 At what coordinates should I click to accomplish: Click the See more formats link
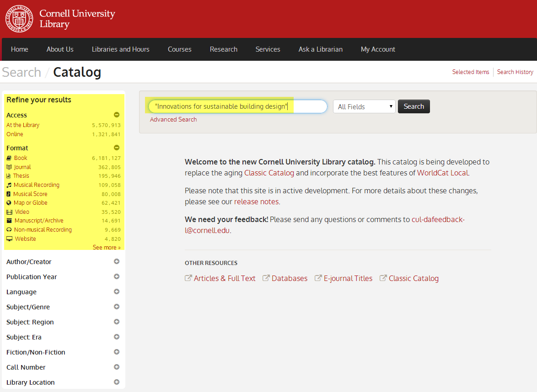tap(107, 247)
